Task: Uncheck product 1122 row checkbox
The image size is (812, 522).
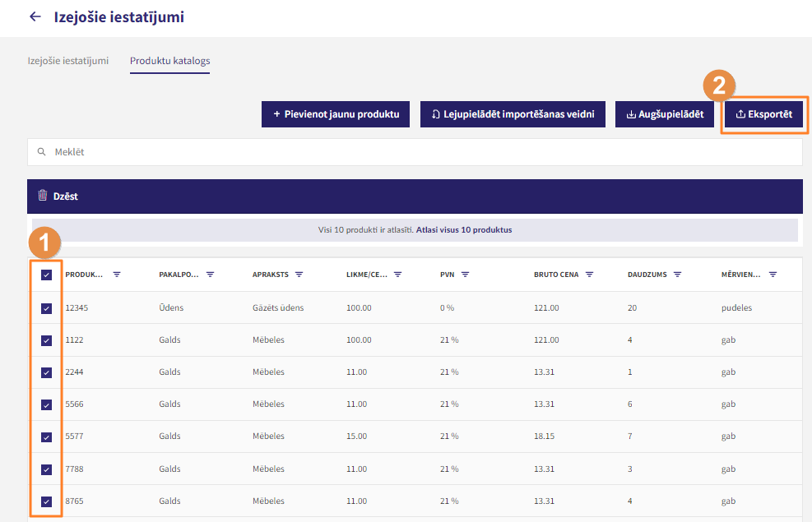Action: pos(47,340)
